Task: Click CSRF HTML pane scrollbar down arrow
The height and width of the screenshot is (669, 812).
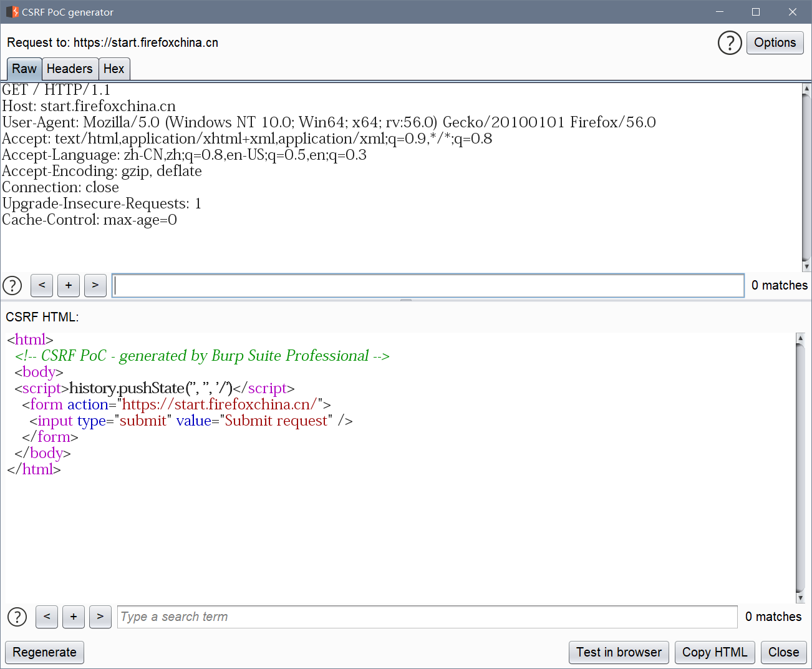Action: (801, 598)
